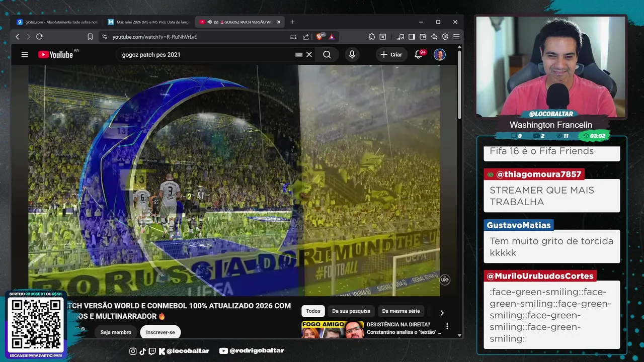This screenshot has height=362, width=644.
Task: Open the YouTube account avatar menu
Action: [440, 54]
